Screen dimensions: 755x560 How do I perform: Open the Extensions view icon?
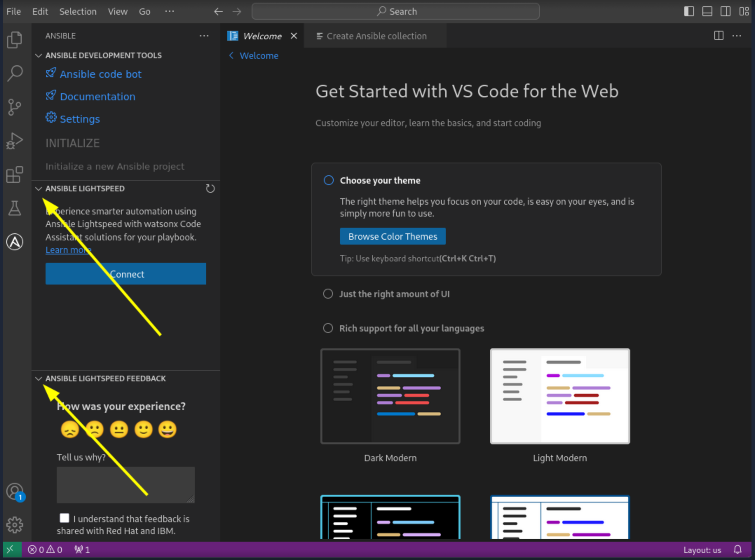[15, 175]
